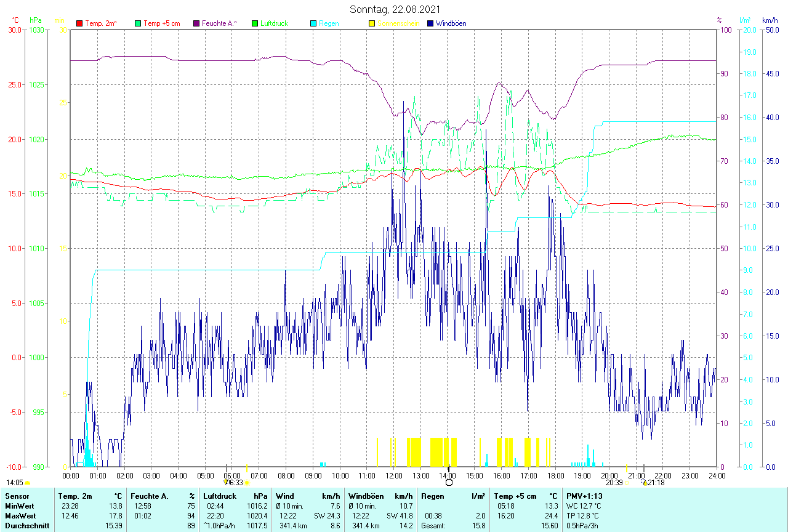Click the moonset marker icon next to 21:18
The width and height of the screenshot is (788, 532).
pyautogui.click(x=645, y=482)
